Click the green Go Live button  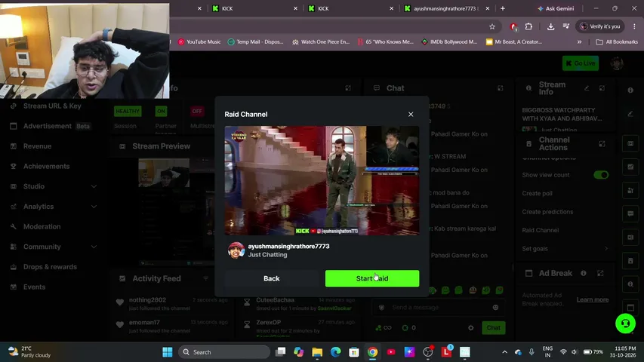point(581,63)
